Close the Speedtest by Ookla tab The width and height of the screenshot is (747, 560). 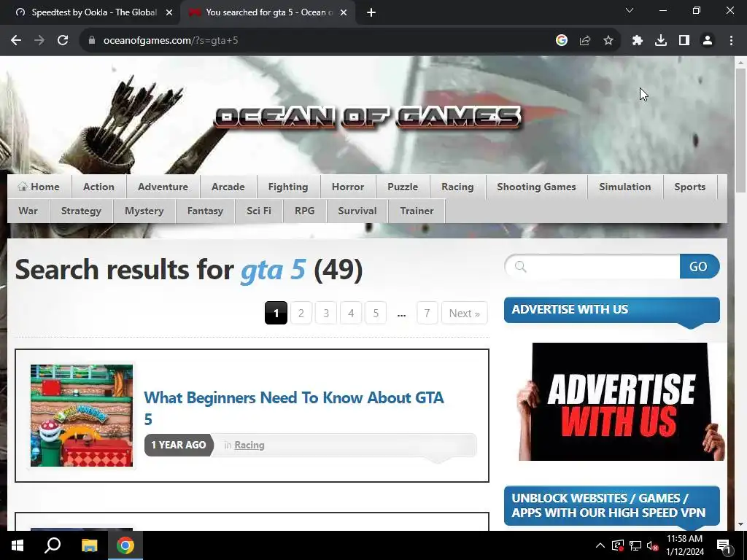[169, 12]
